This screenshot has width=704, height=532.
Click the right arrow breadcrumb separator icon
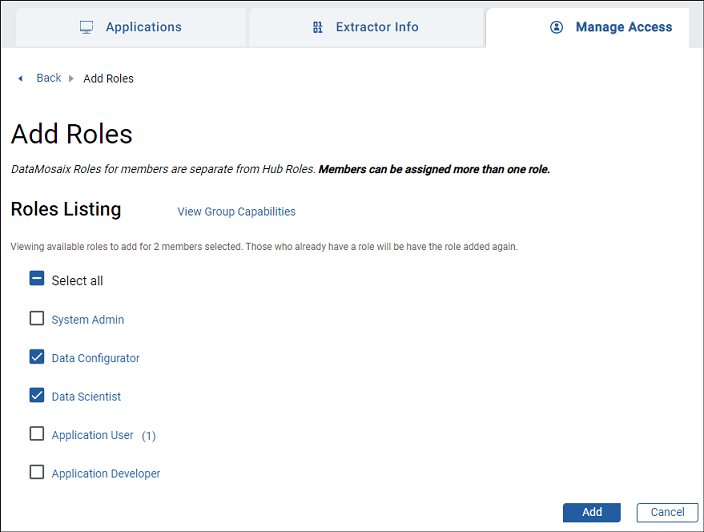coord(71,78)
